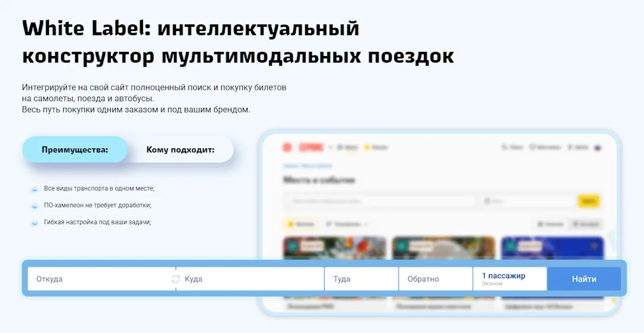Click the bullet icon beside "ПО-хамелеон не требует доработки"
The image size is (644, 333).
[x=35, y=206]
